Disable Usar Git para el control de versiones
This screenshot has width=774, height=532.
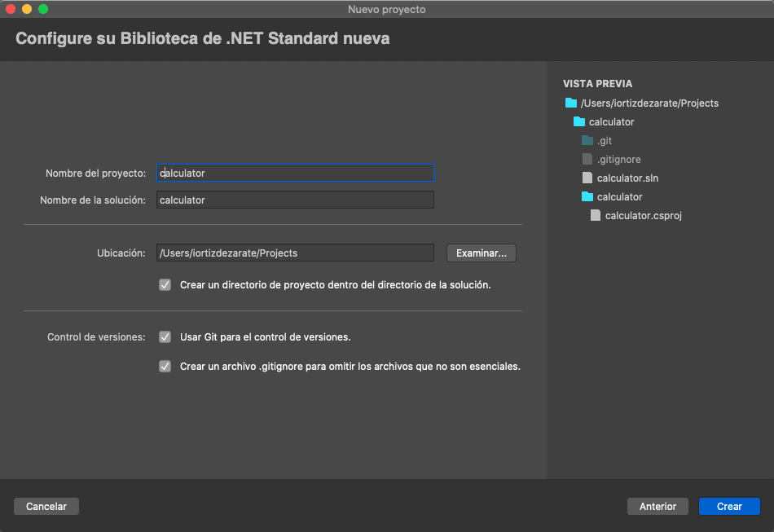point(165,337)
